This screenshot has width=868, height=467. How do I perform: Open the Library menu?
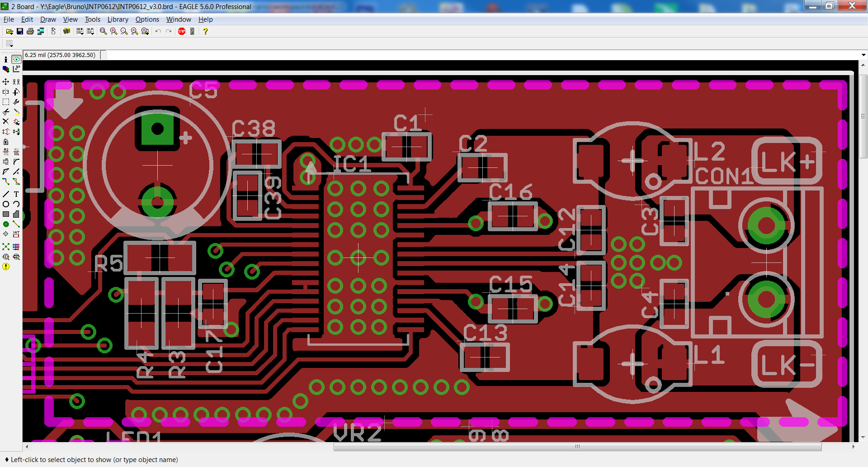click(118, 19)
